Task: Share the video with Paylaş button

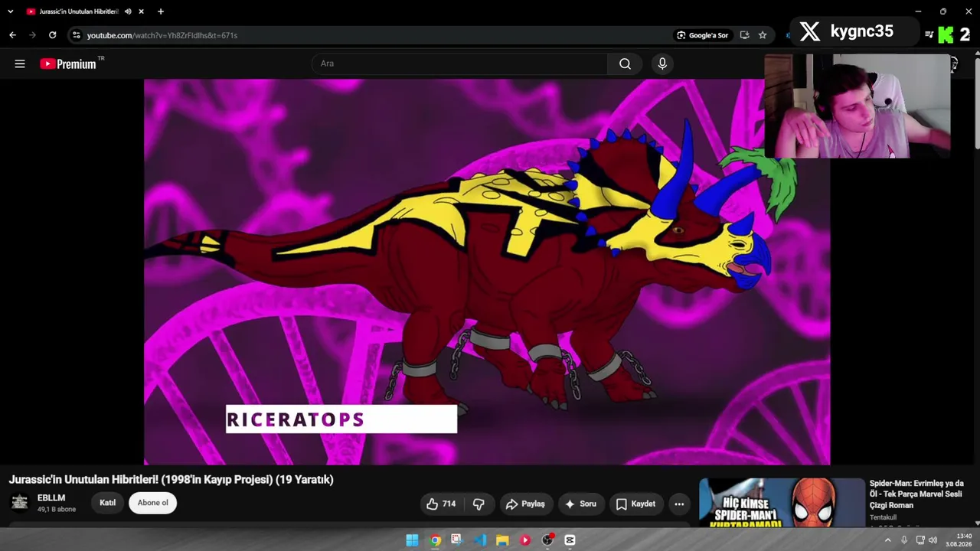Action: (x=525, y=504)
